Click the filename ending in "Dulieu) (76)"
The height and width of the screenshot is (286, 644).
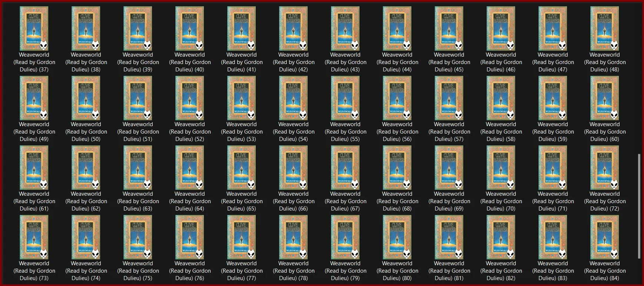tap(190, 271)
